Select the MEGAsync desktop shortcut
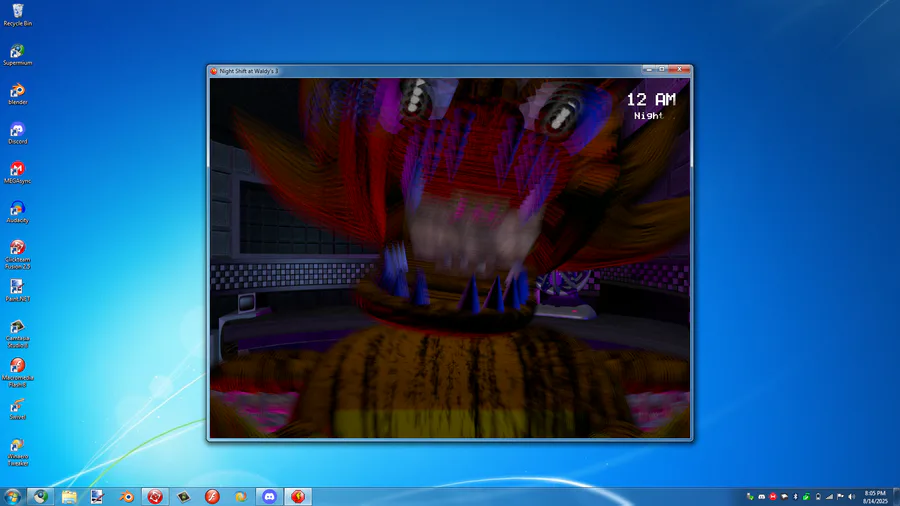The width and height of the screenshot is (900, 506). tap(18, 173)
